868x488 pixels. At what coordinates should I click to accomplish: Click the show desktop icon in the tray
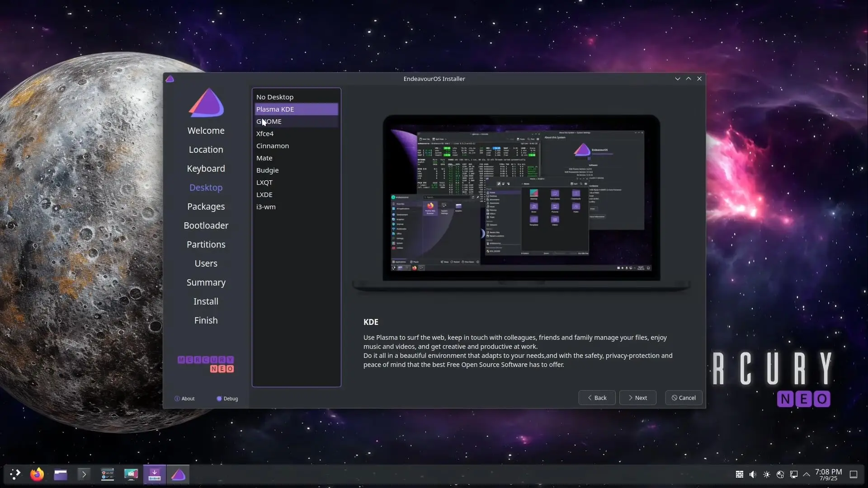coord(854,474)
